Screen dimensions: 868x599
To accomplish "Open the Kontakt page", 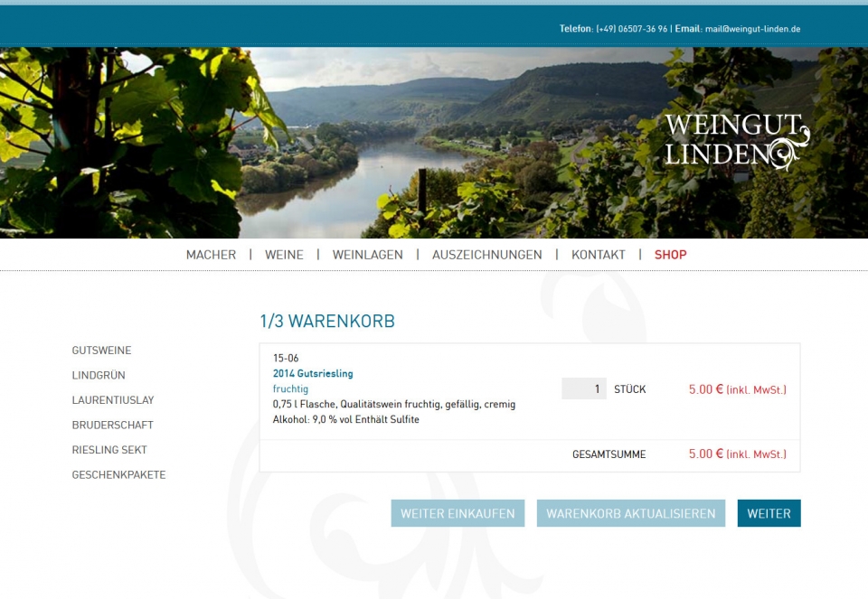I will (599, 255).
